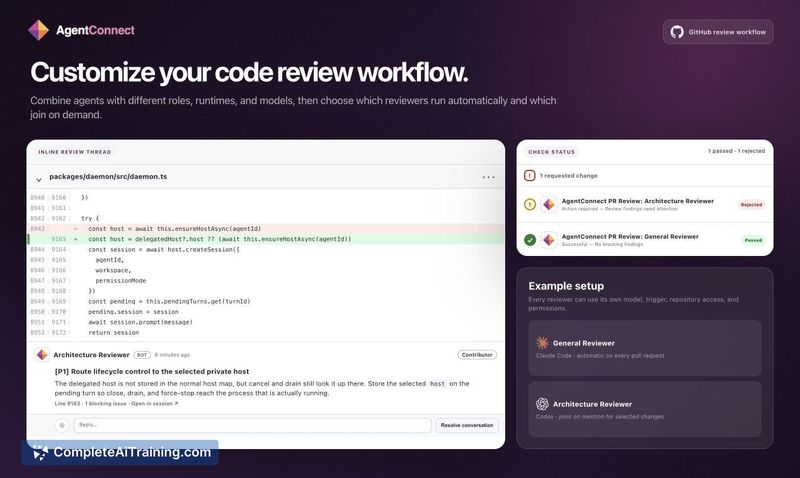This screenshot has width=800, height=478.
Task: Click 'Successful — No blocking findings' text
Action: click(603, 244)
